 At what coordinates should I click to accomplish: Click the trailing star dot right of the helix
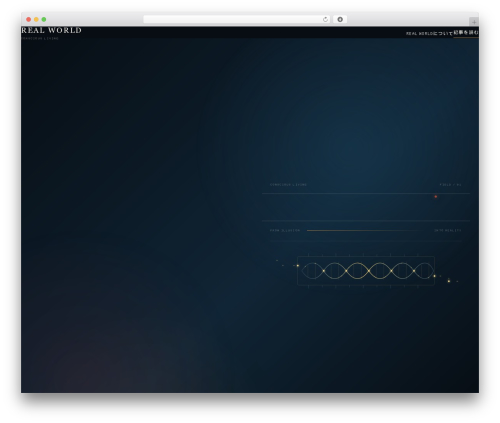449,281
